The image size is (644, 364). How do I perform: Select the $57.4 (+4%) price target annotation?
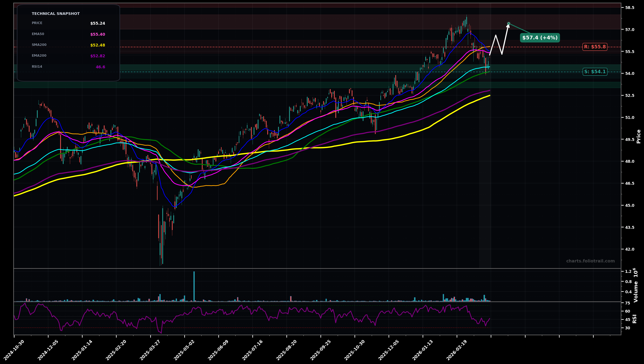coord(539,38)
